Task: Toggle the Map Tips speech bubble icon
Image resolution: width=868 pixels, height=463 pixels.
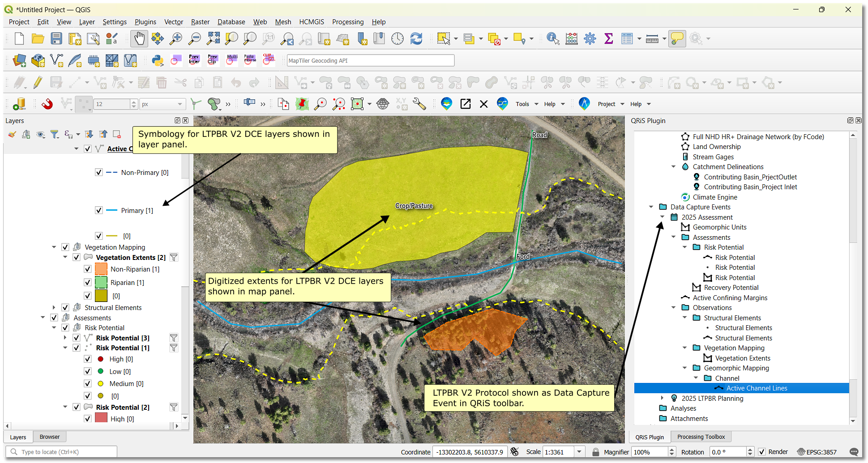Action: 677,39
